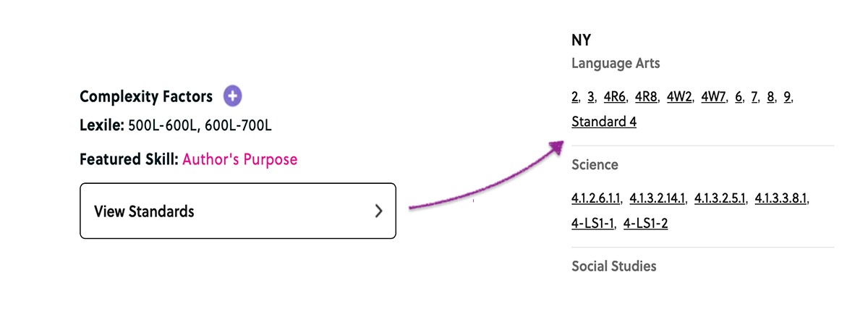The image size is (868, 333).
Task: Open the View Standards button
Action: coord(237,211)
